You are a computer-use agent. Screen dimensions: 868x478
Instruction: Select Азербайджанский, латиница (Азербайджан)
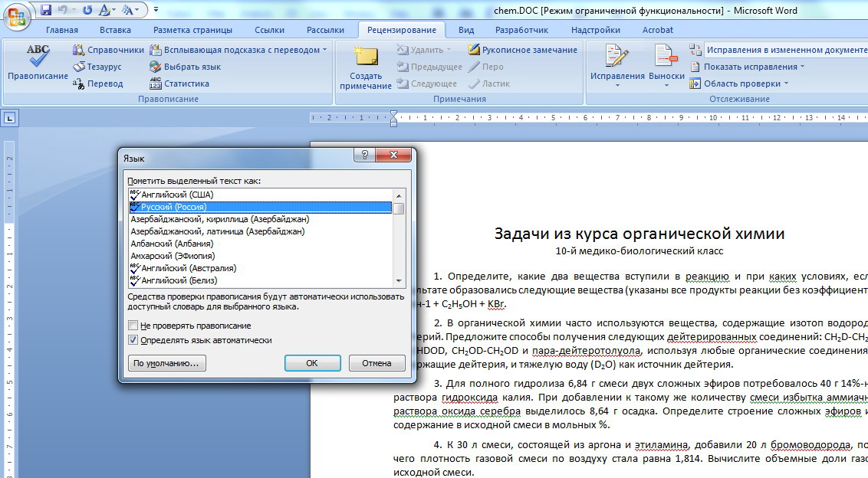tap(260, 231)
